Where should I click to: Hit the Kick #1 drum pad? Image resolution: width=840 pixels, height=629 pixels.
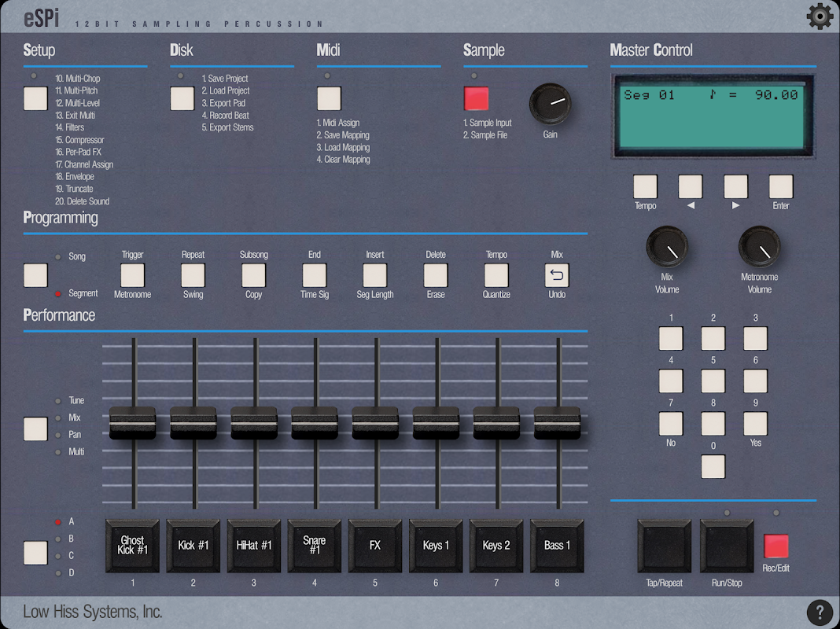point(193,545)
